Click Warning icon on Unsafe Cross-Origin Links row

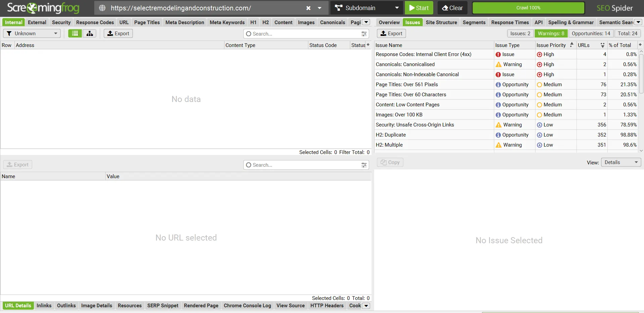pos(499,125)
